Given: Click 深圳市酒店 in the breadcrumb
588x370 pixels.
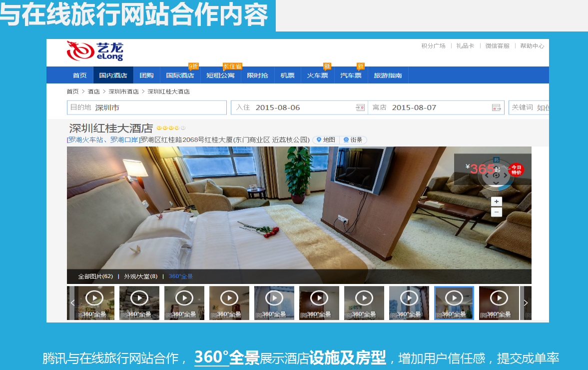Looking at the screenshot, I should coord(123,91).
